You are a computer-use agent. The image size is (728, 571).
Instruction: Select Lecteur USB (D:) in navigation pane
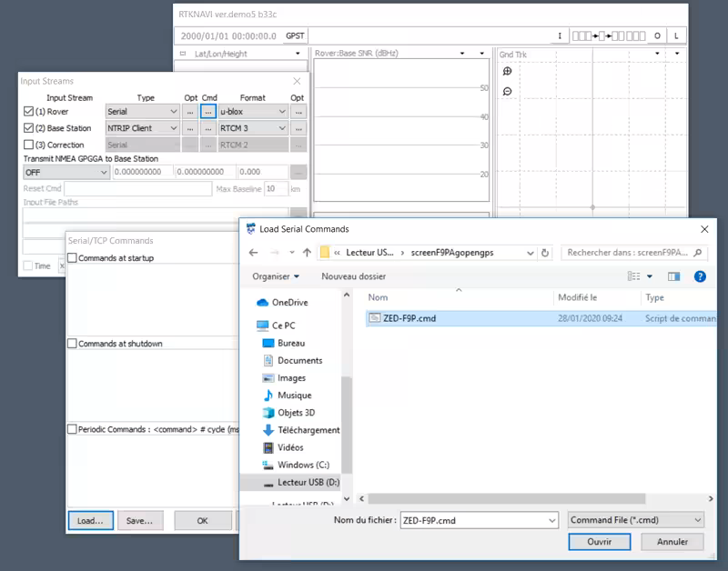point(307,482)
